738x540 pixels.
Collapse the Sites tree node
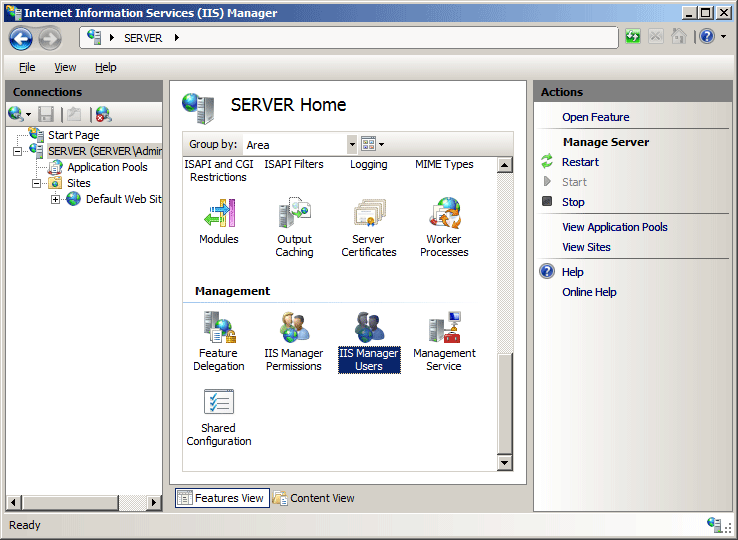click(x=37, y=183)
